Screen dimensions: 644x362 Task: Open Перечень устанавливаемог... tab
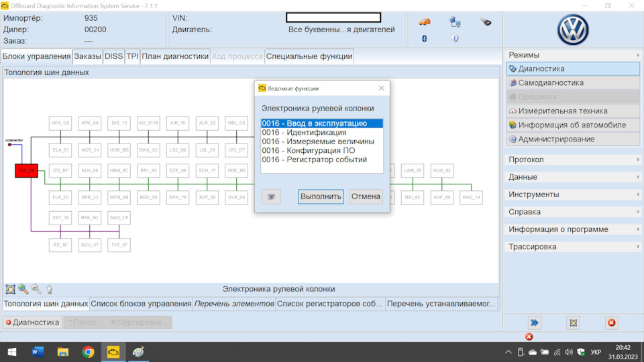[441, 304]
